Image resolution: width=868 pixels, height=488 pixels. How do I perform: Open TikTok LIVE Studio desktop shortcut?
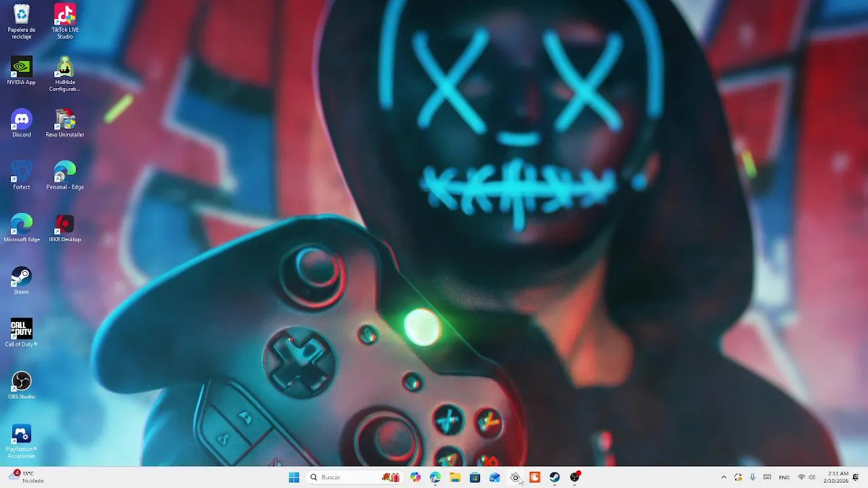65,22
